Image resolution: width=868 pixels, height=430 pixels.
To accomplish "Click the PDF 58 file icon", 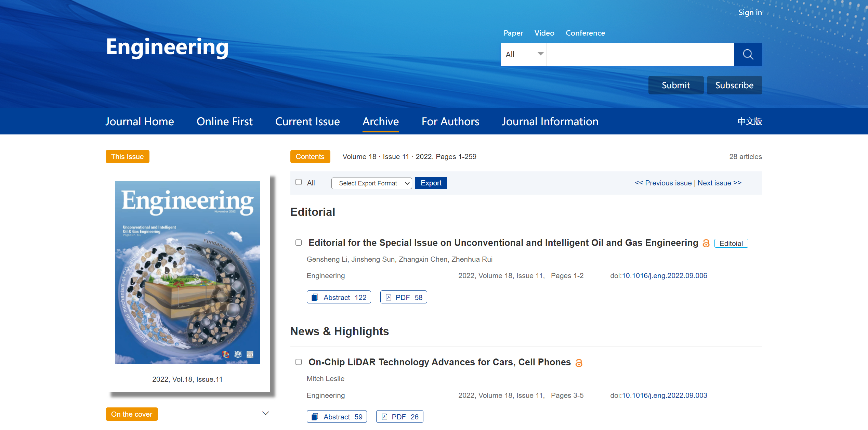I will [x=389, y=297].
